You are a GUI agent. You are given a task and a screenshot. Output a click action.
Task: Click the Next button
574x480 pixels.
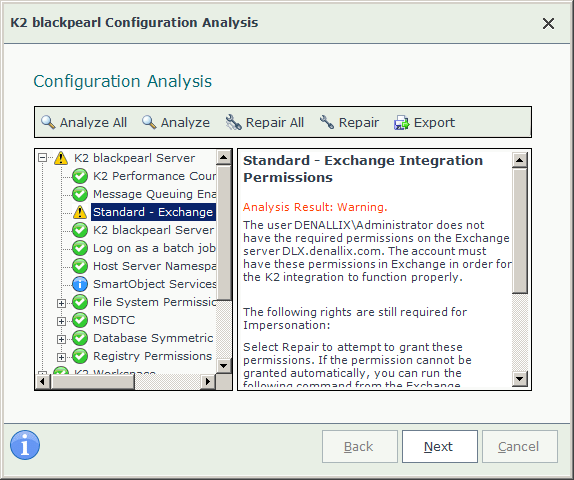pos(440,446)
